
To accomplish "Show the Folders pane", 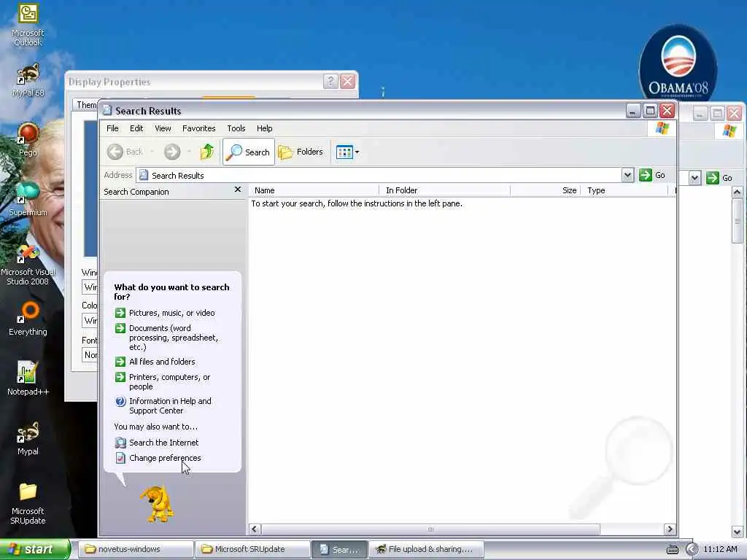I will coord(301,152).
